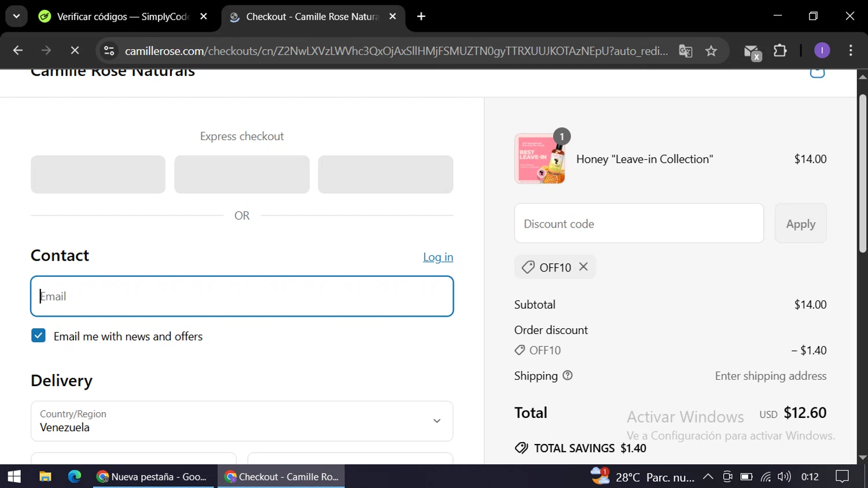
Task: Click the scrollbar up arrow
Action: coord(863,76)
